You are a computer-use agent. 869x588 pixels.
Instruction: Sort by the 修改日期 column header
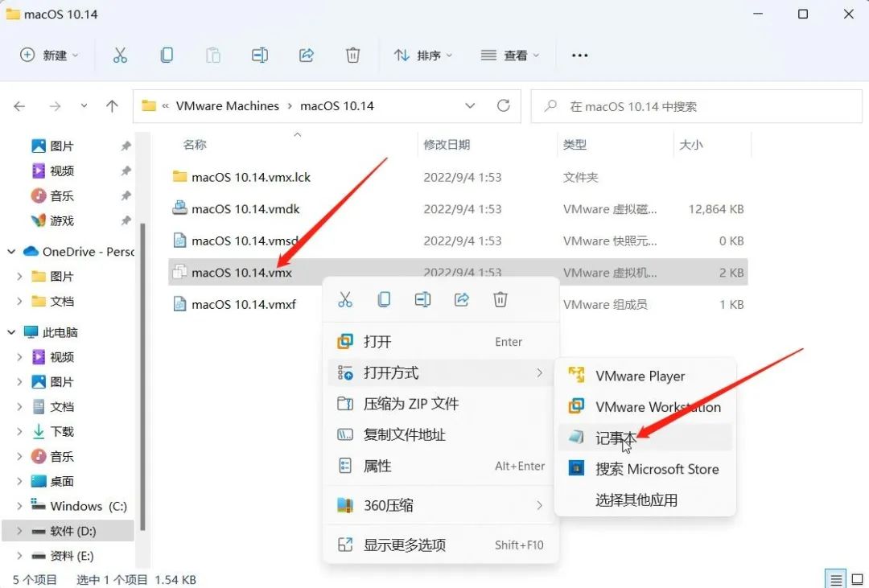pyautogui.click(x=447, y=145)
